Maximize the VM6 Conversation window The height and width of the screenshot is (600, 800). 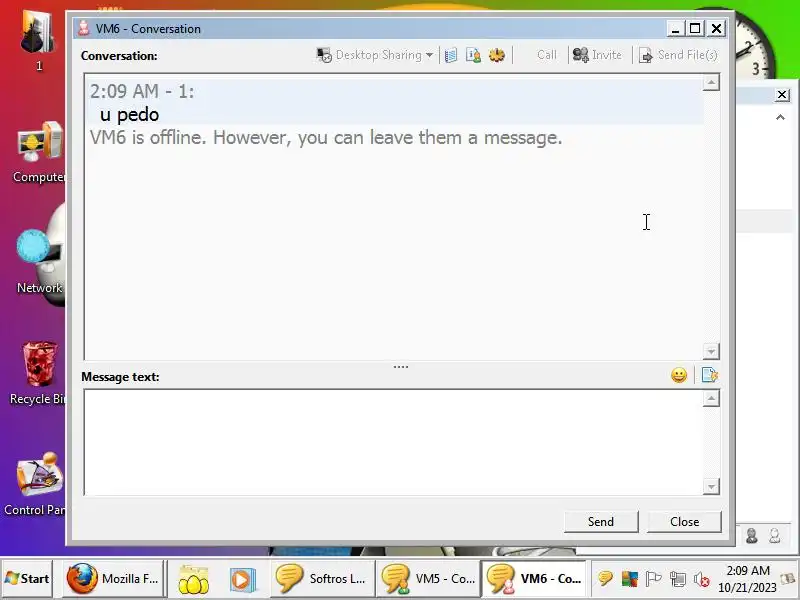[695, 29]
